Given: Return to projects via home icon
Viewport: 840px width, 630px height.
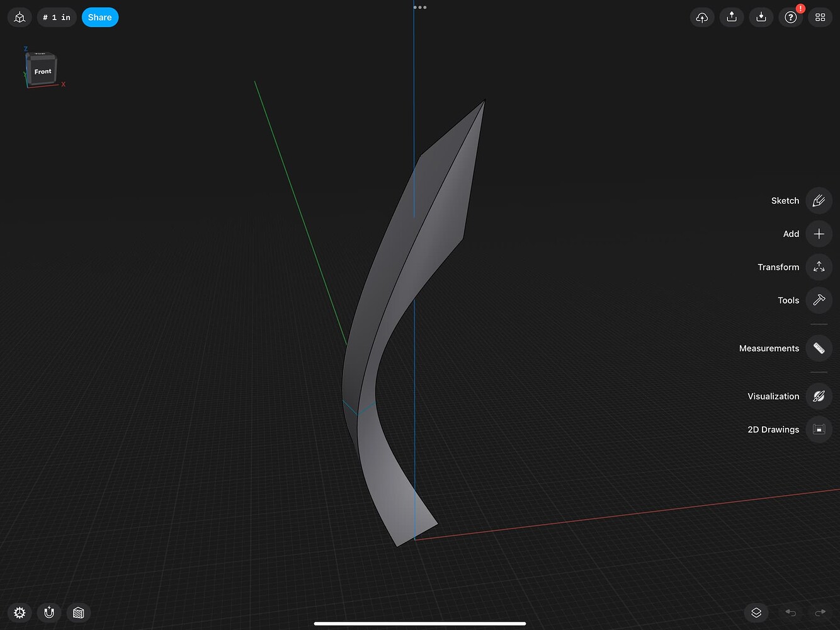Looking at the screenshot, I should point(19,17).
